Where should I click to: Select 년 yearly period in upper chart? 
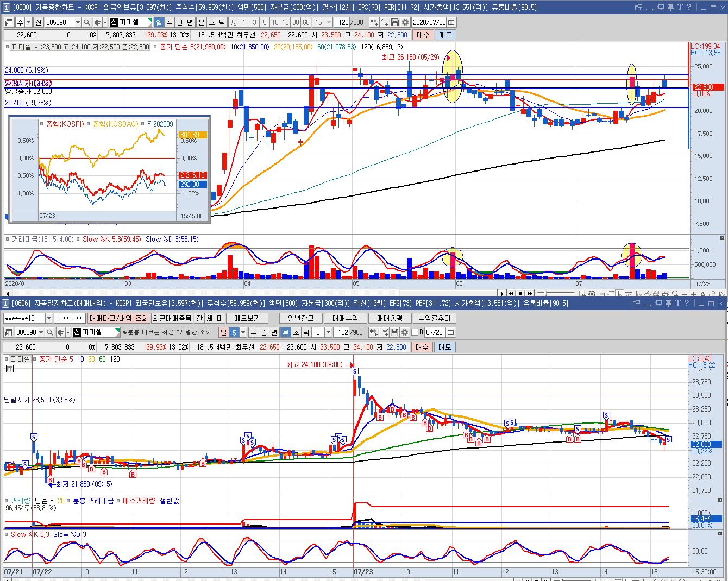(x=190, y=22)
